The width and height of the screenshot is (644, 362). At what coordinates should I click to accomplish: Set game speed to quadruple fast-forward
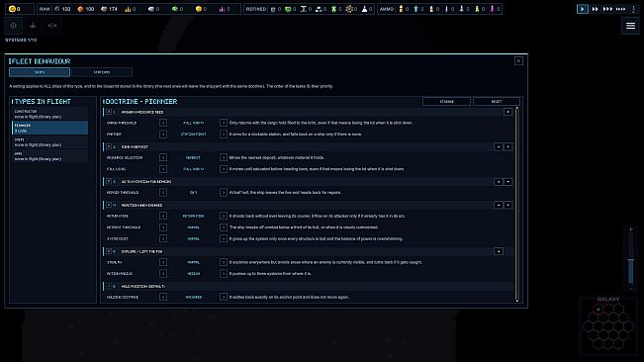point(620,9)
